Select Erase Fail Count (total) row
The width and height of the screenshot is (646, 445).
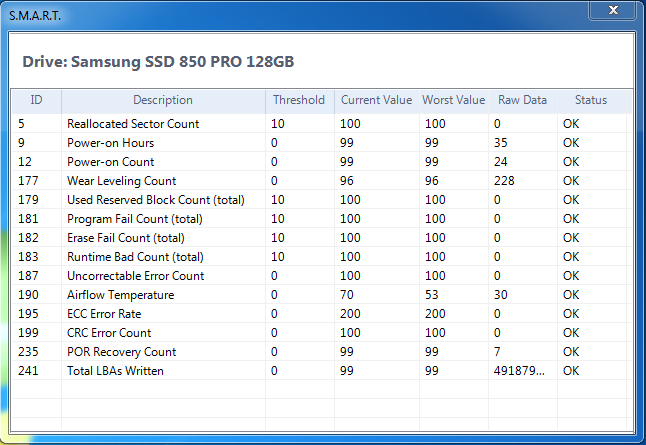click(x=321, y=237)
